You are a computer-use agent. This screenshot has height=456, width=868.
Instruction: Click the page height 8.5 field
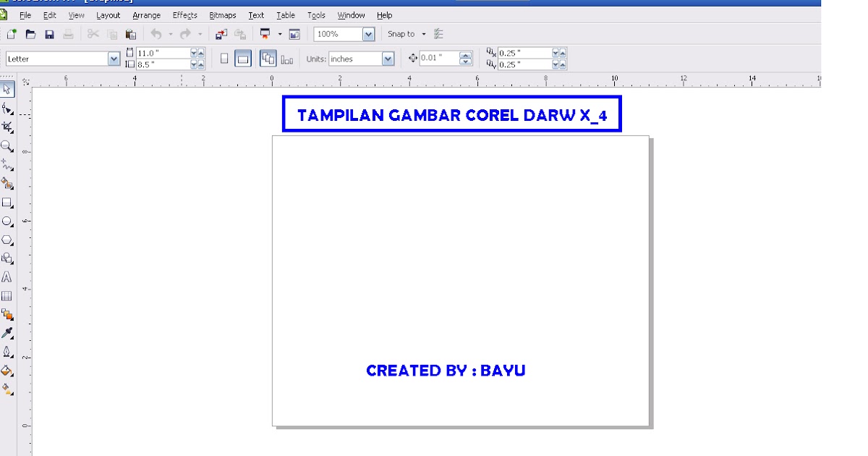(x=163, y=64)
